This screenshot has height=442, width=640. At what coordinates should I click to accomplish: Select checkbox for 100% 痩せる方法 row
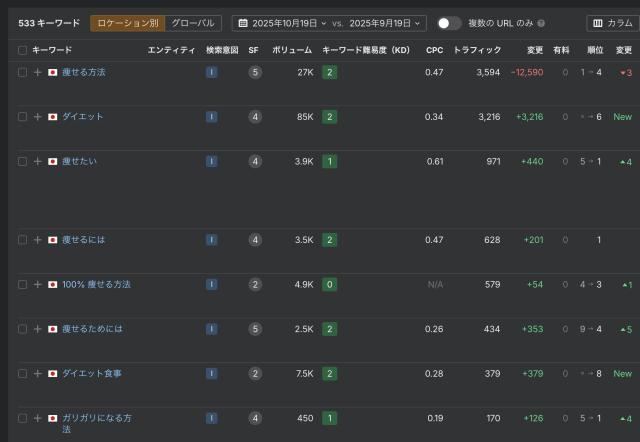(22, 284)
